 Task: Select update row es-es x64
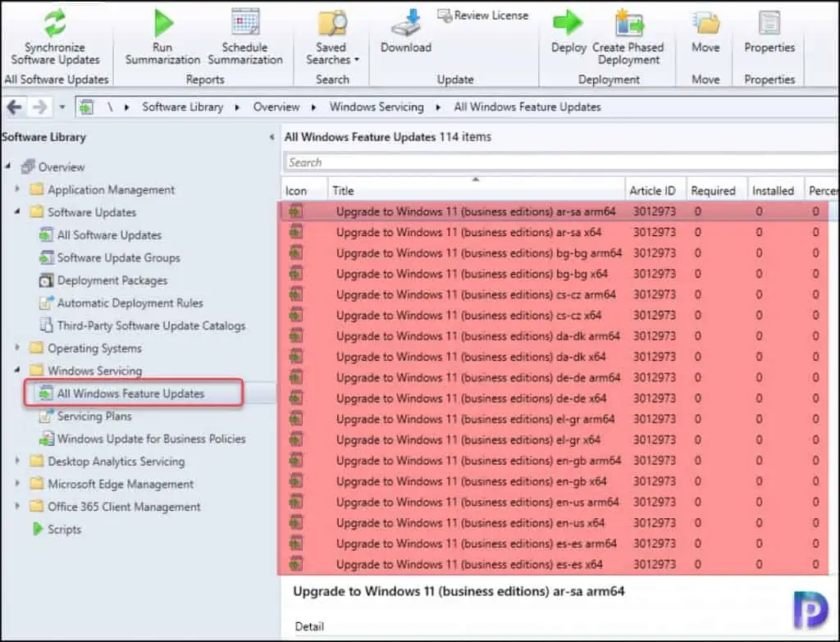pyautogui.click(x=555, y=564)
